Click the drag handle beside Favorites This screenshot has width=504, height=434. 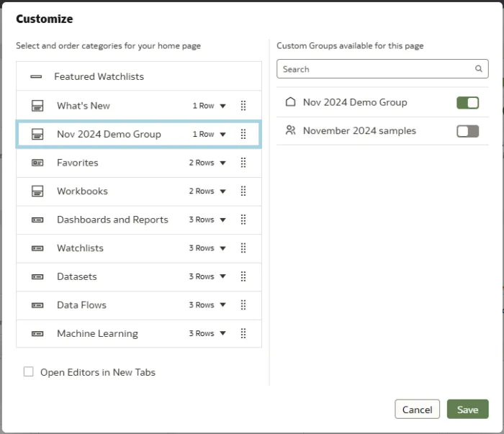pos(243,163)
